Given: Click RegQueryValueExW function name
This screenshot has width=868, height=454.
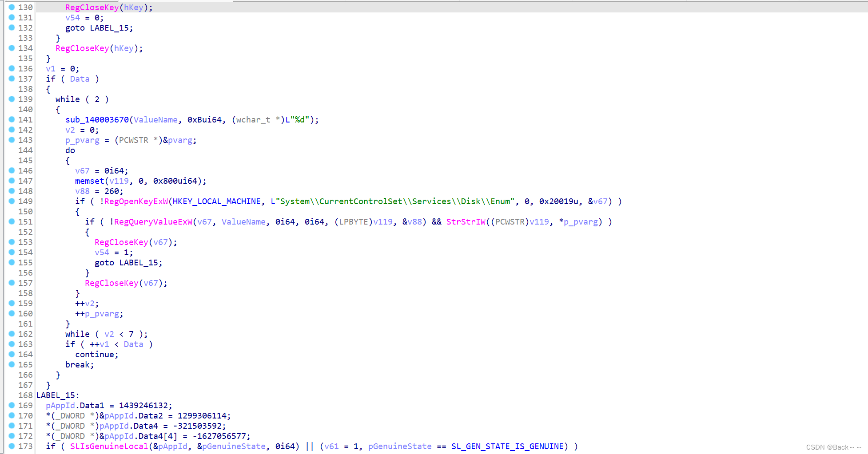Looking at the screenshot, I should [x=153, y=222].
